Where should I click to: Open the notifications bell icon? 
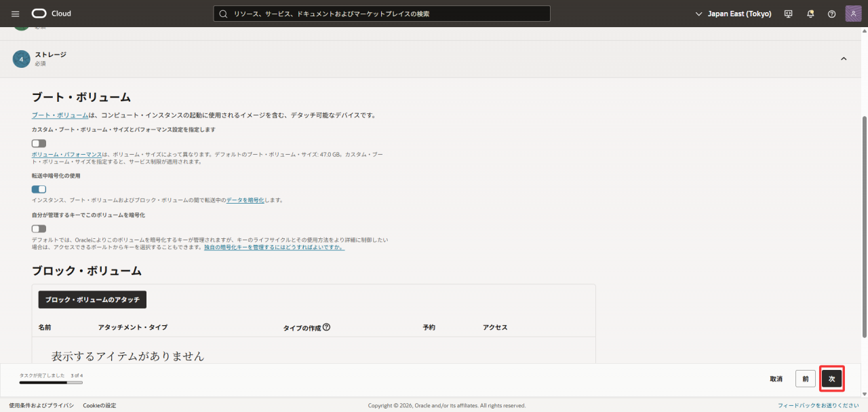pos(810,14)
